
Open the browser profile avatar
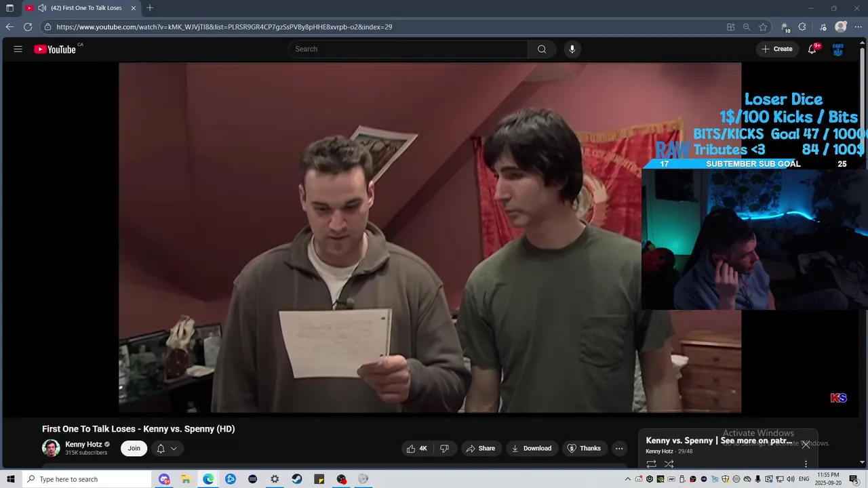click(x=841, y=27)
